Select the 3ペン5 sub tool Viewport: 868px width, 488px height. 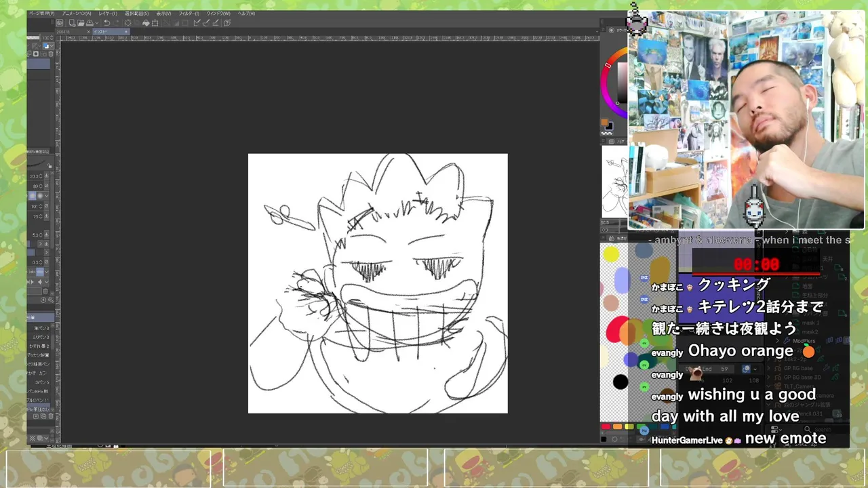(x=39, y=382)
